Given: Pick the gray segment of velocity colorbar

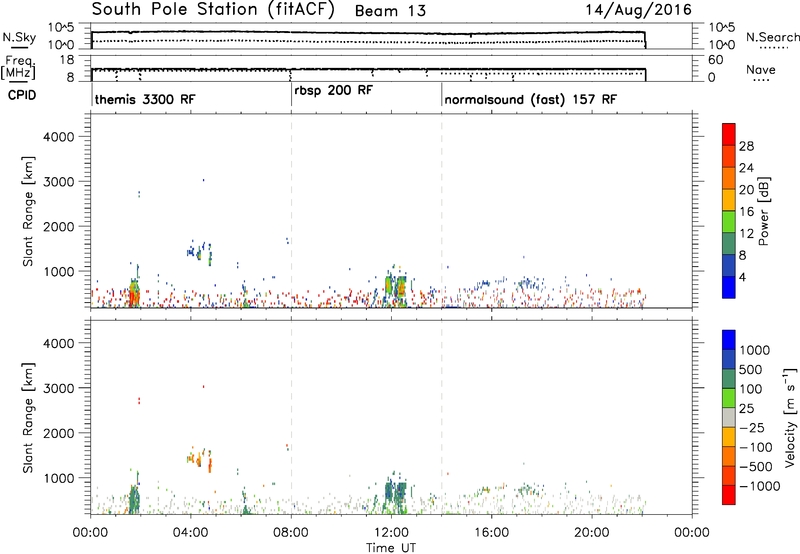Looking at the screenshot, I should point(729,417).
